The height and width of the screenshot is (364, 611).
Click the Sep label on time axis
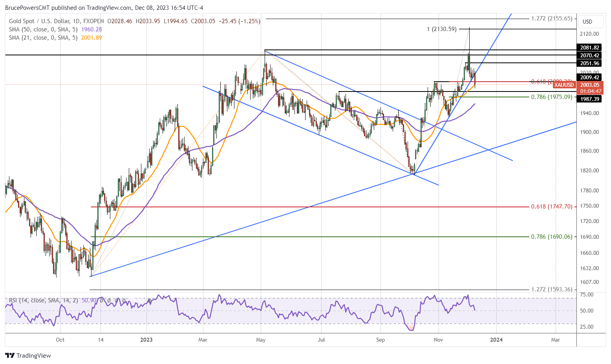pos(380,340)
